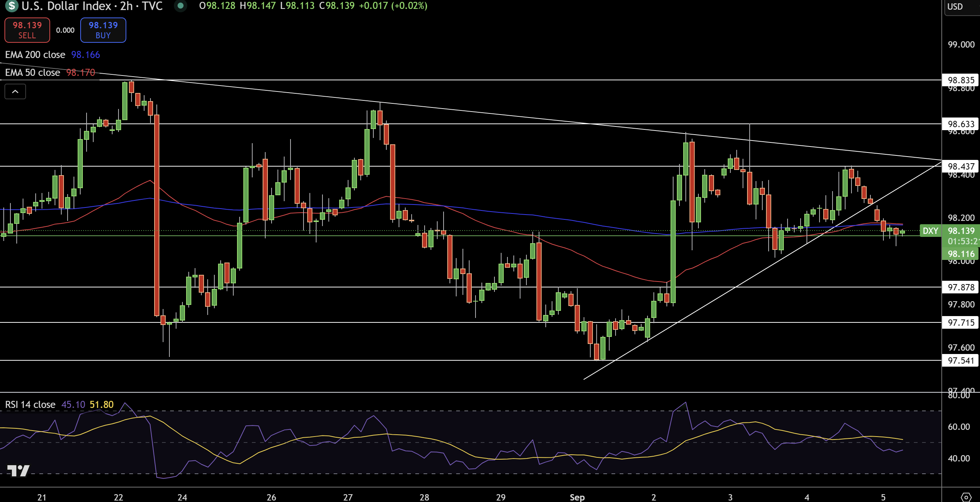Image resolution: width=980 pixels, height=502 pixels.
Task: Click the Sep date on time axis
Action: [577, 497]
